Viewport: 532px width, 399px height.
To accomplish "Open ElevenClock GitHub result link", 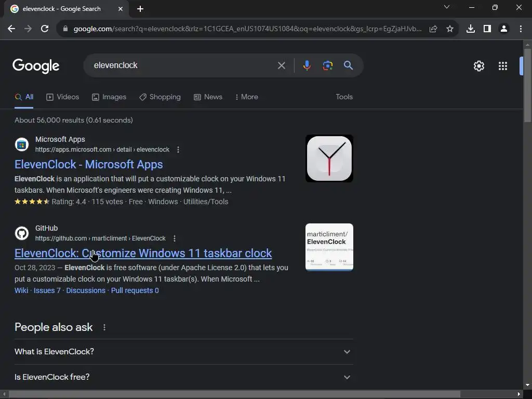I will coord(143,254).
